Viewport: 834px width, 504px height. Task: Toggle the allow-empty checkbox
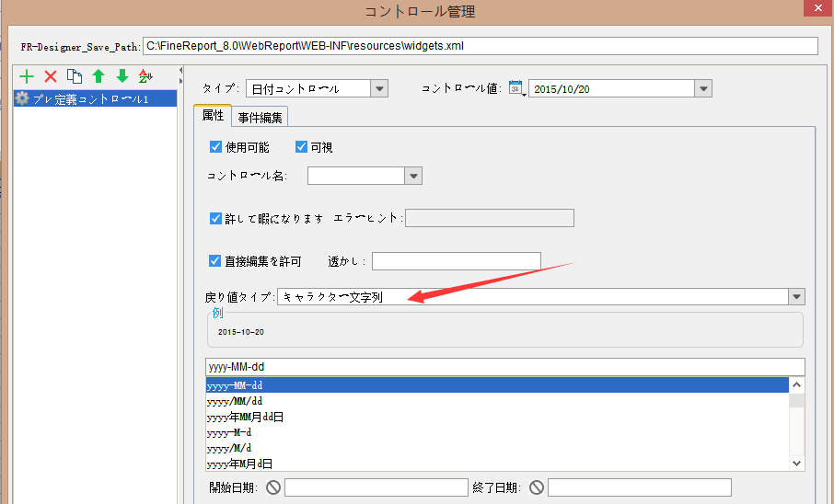[x=215, y=219]
